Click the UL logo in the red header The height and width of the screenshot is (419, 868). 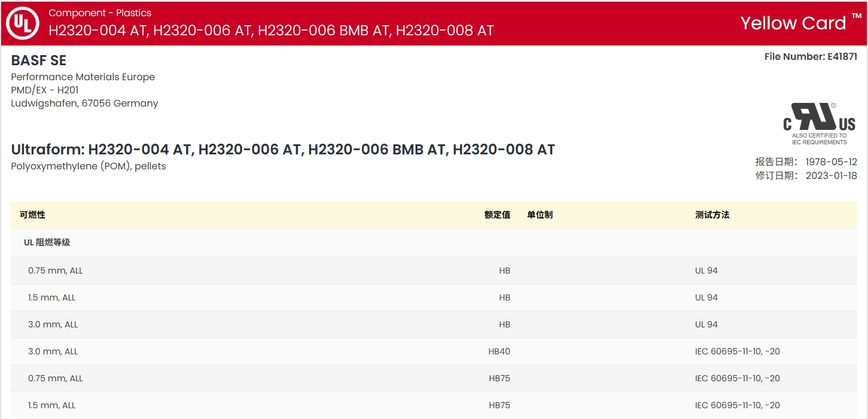click(x=22, y=23)
